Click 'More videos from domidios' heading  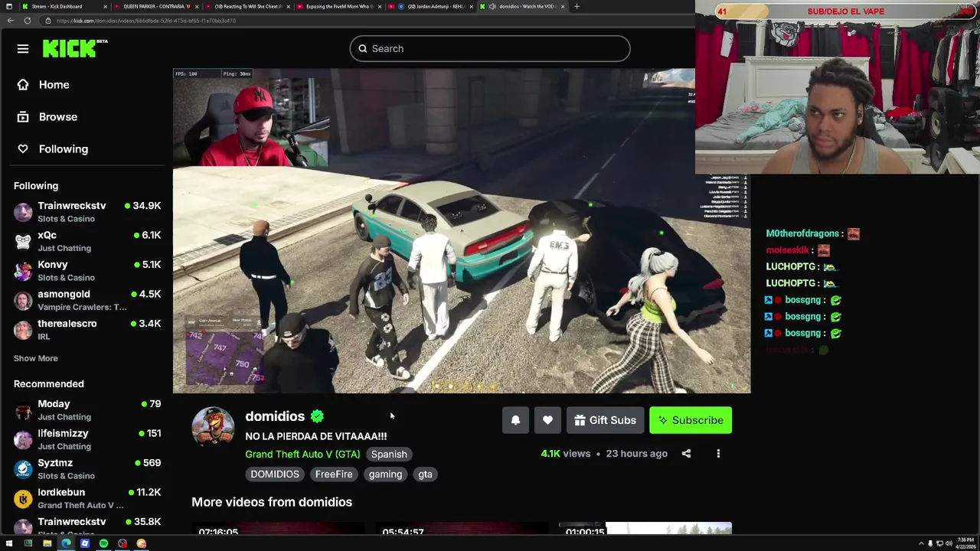coord(272,502)
